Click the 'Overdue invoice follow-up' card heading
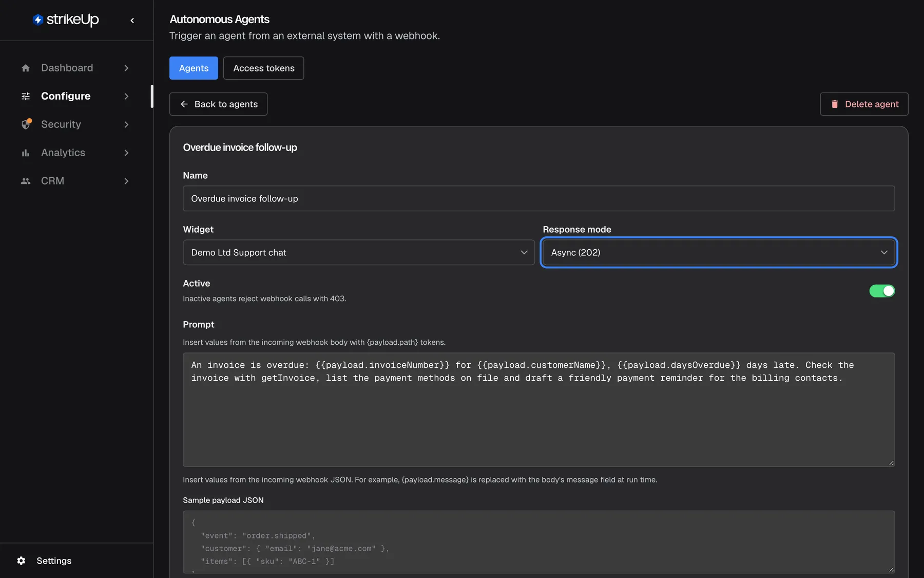The width and height of the screenshot is (924, 578). 240,147
